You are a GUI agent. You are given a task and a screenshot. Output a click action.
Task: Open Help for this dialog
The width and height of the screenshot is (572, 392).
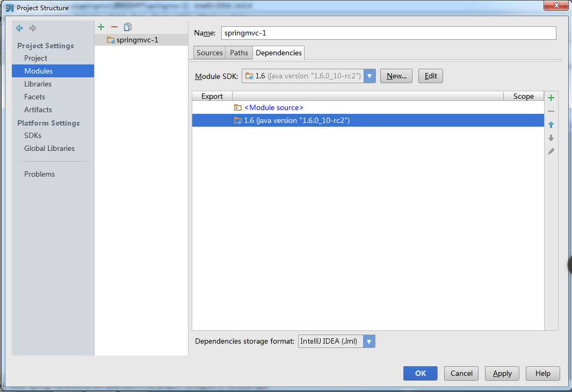[543, 373]
